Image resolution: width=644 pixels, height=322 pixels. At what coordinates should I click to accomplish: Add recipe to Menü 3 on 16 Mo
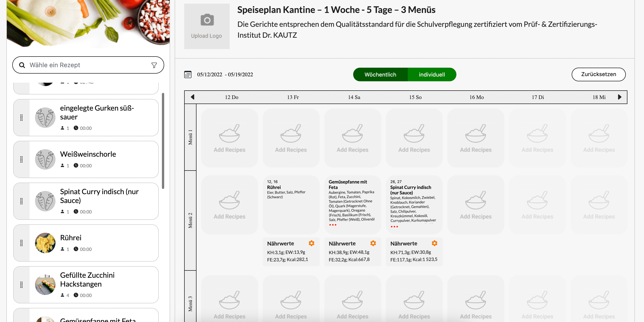476,299
